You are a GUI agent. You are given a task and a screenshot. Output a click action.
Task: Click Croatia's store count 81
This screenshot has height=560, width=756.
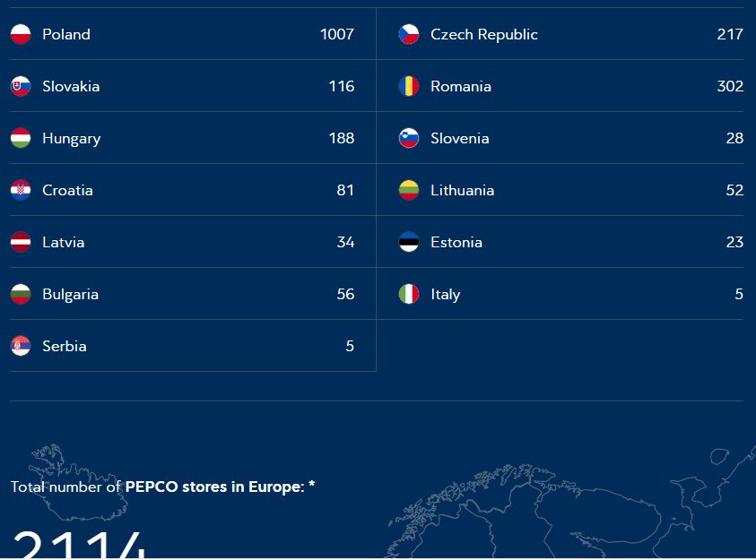pyautogui.click(x=345, y=190)
